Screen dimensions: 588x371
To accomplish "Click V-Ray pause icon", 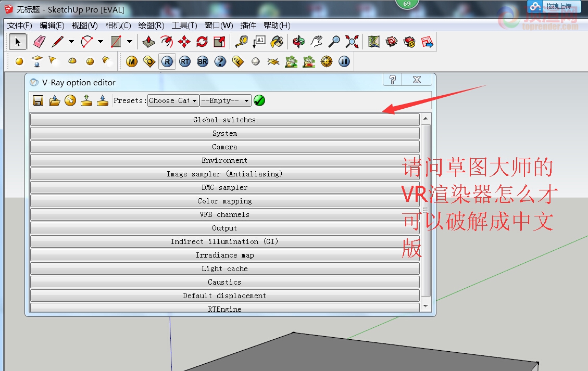I will click(344, 61).
